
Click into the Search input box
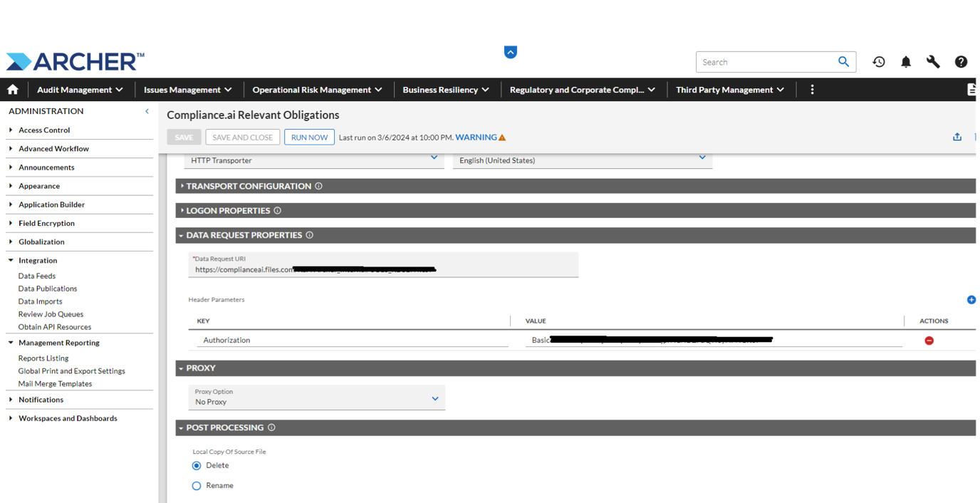tap(766, 62)
